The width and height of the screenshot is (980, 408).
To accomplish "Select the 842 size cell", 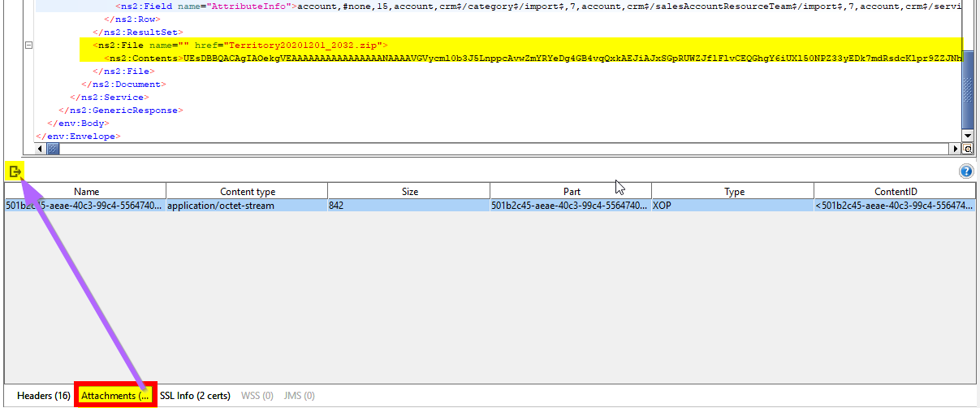I will pyautogui.click(x=409, y=206).
